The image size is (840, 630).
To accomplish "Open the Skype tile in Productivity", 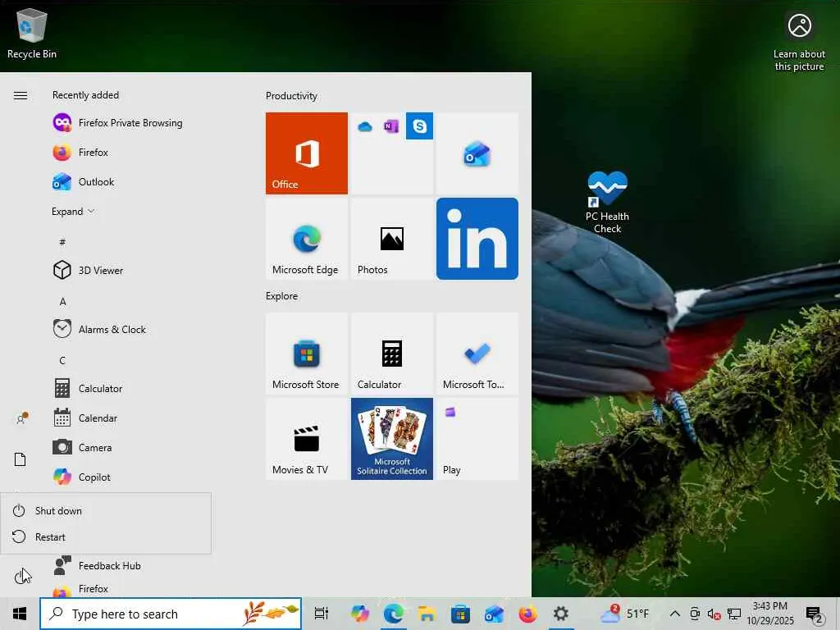I will [419, 126].
